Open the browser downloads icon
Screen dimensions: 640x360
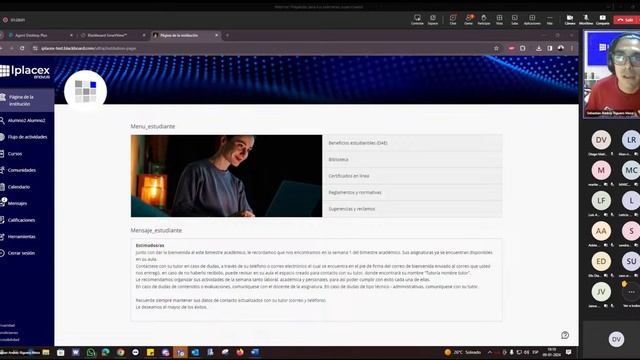[539, 48]
